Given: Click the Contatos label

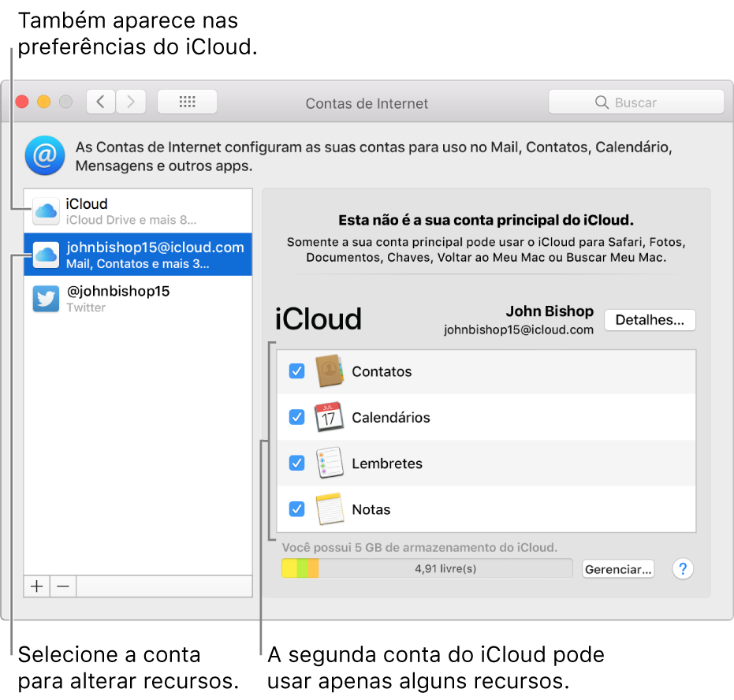Looking at the screenshot, I should pos(382,371).
